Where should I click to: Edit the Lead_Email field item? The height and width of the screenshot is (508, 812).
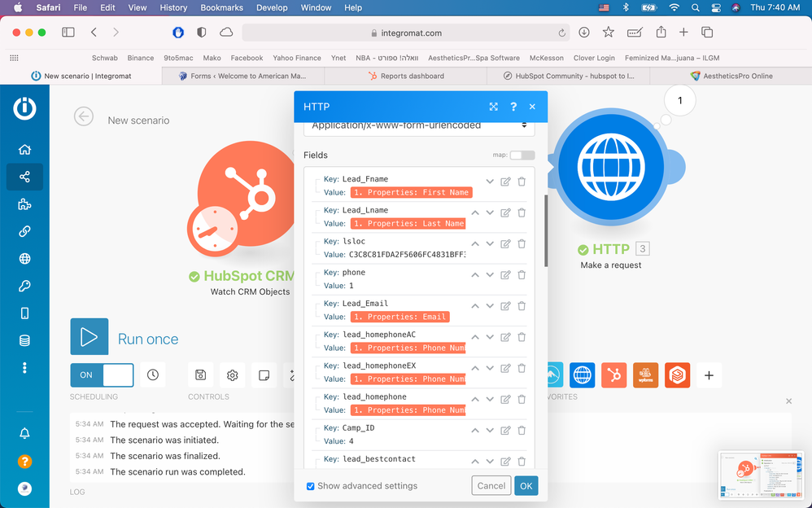point(505,306)
